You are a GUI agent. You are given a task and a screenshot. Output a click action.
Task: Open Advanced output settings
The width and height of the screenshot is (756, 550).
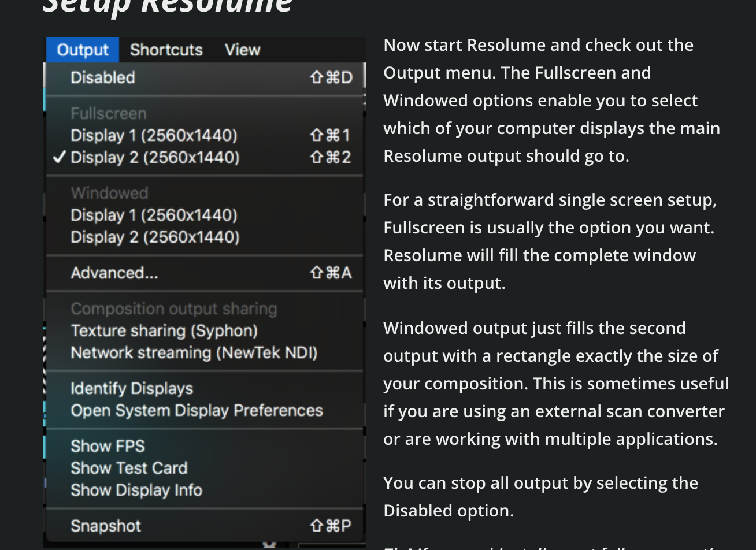114,273
